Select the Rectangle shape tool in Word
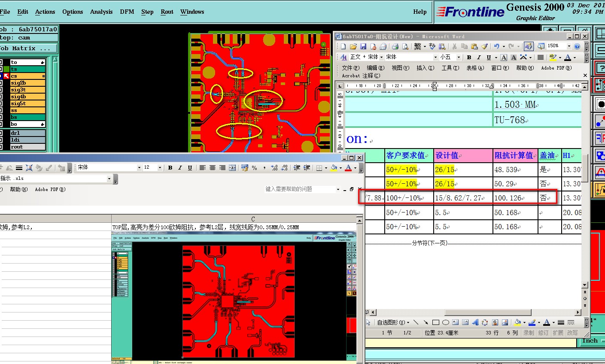Image resolution: width=605 pixels, height=364 pixels. point(435,322)
